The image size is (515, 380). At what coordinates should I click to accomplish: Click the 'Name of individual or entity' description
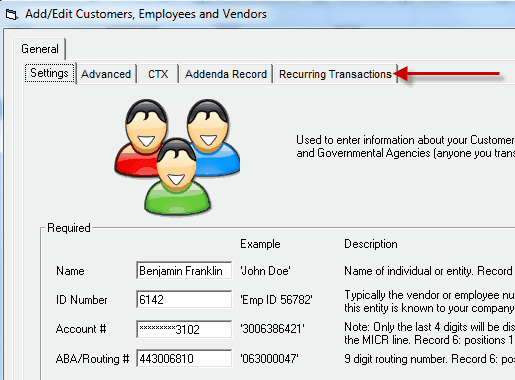tap(428, 271)
